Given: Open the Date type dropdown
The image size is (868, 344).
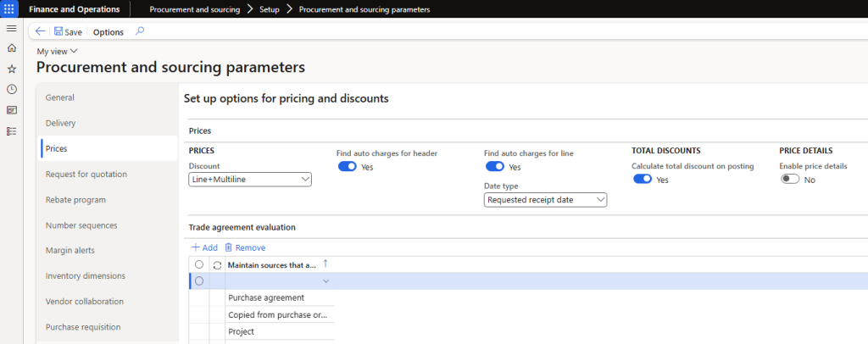Looking at the screenshot, I should tap(545, 200).
